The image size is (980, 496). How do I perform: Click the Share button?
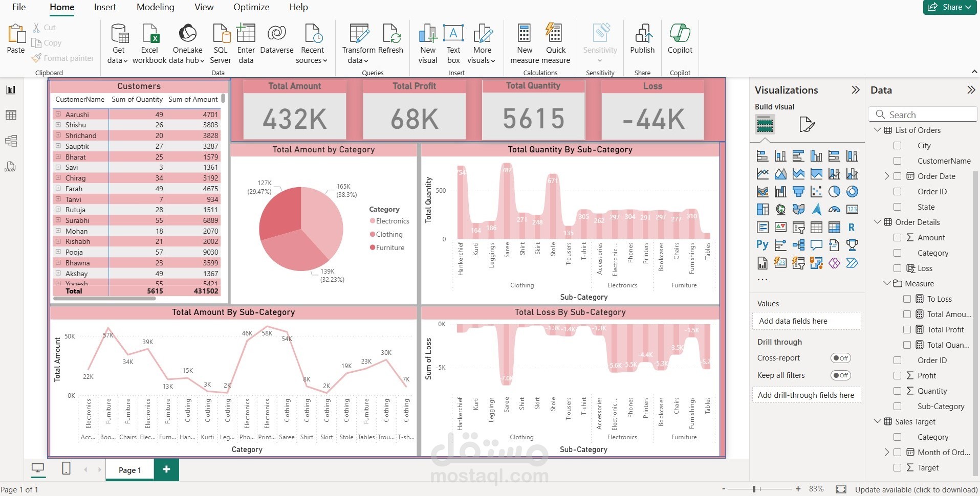(951, 7)
